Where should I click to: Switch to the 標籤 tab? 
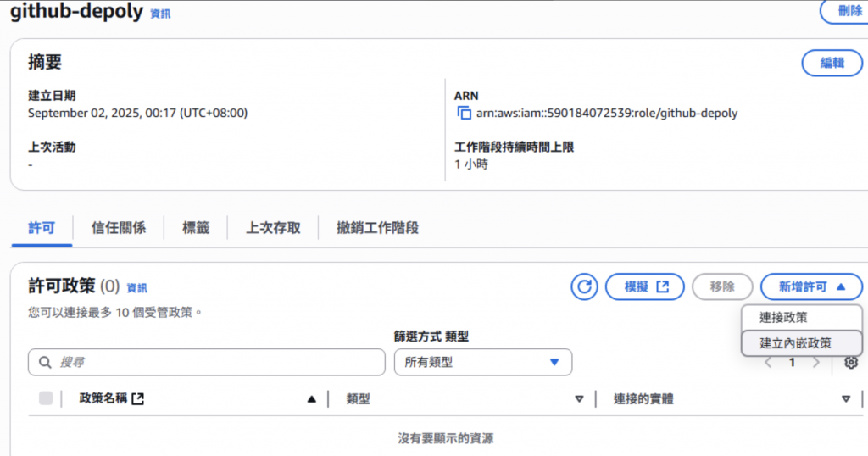tap(196, 228)
